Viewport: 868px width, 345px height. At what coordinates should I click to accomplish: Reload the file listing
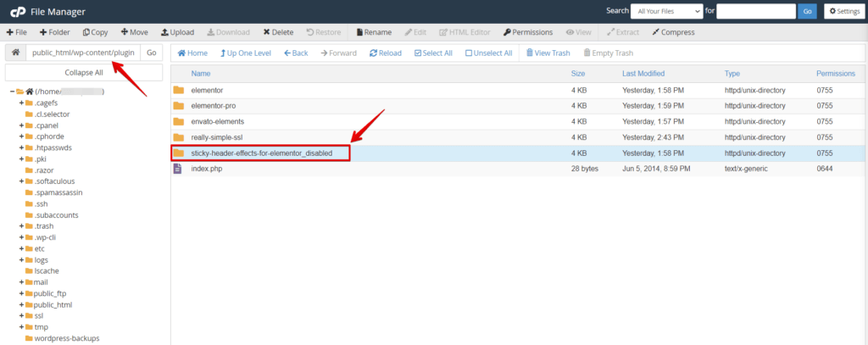[x=386, y=53]
